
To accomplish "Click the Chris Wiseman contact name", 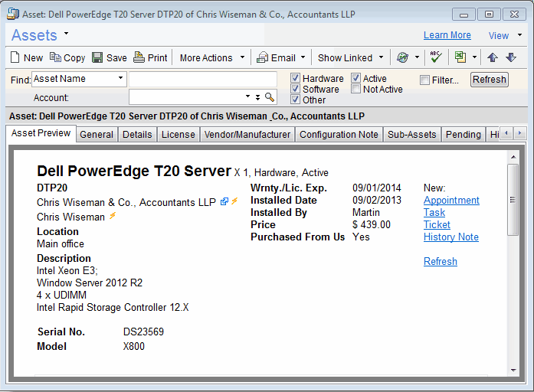I will tap(70, 217).
